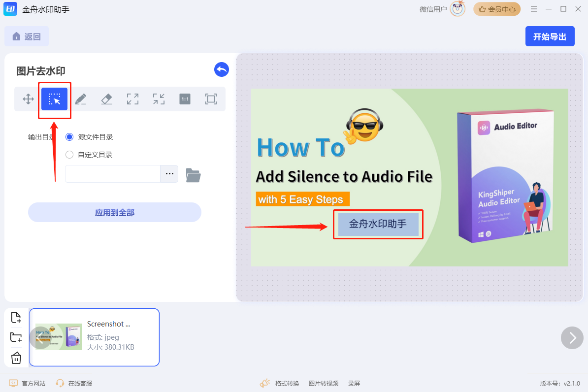588x392 pixels.
Task: Click the shrink/zoom-out arrows icon
Action: (159, 99)
